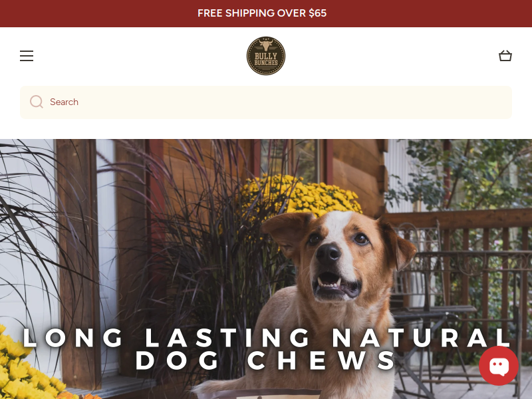This screenshot has width=532, height=399.
Task: Click the Dog Chews heading line
Action: [x=265, y=360]
